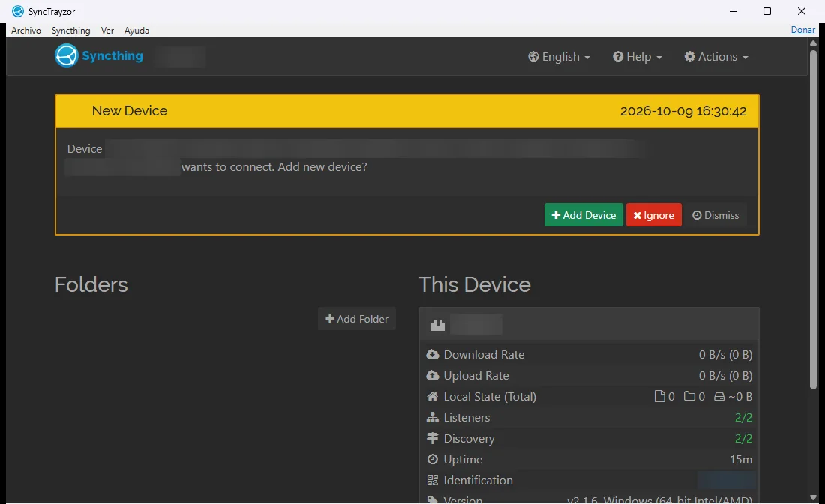The width and height of the screenshot is (825, 504).
Task: Click the Discovery 2/2 value
Action: [x=743, y=438]
